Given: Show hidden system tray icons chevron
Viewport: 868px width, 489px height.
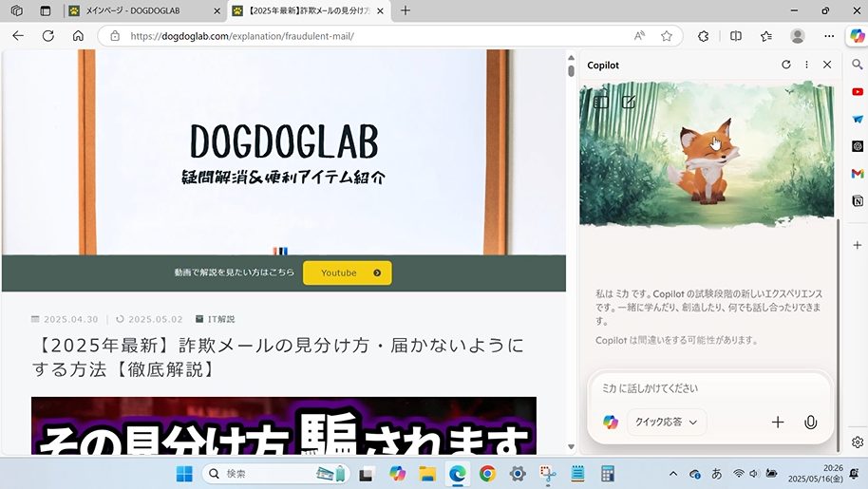Looking at the screenshot, I should click(673, 474).
